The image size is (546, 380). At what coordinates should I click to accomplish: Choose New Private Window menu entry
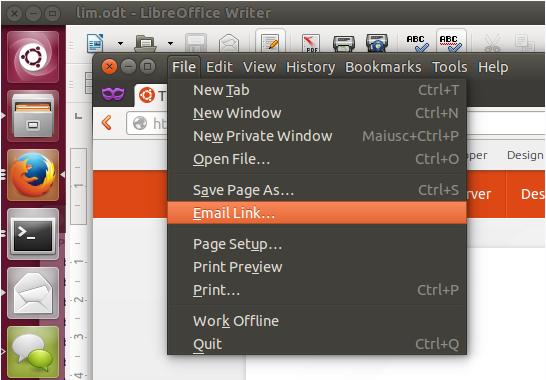pos(317,136)
